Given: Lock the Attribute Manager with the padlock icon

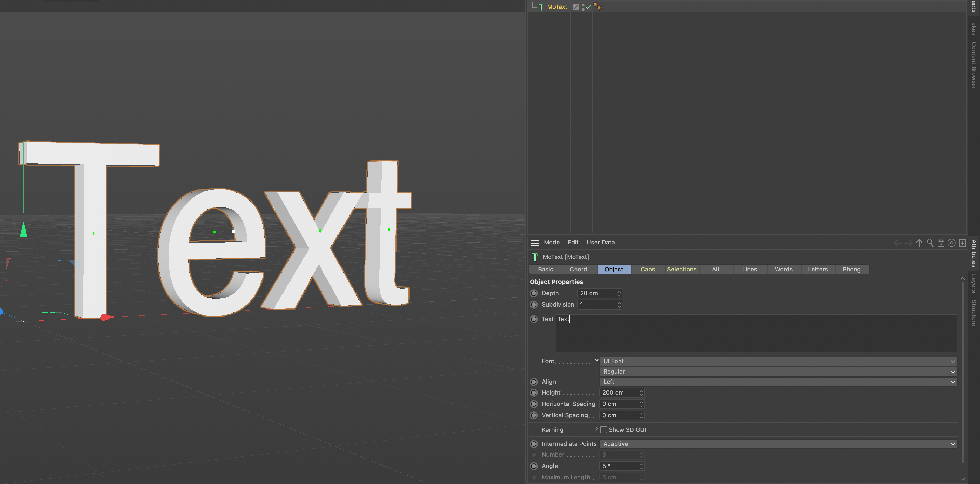Looking at the screenshot, I should point(941,243).
